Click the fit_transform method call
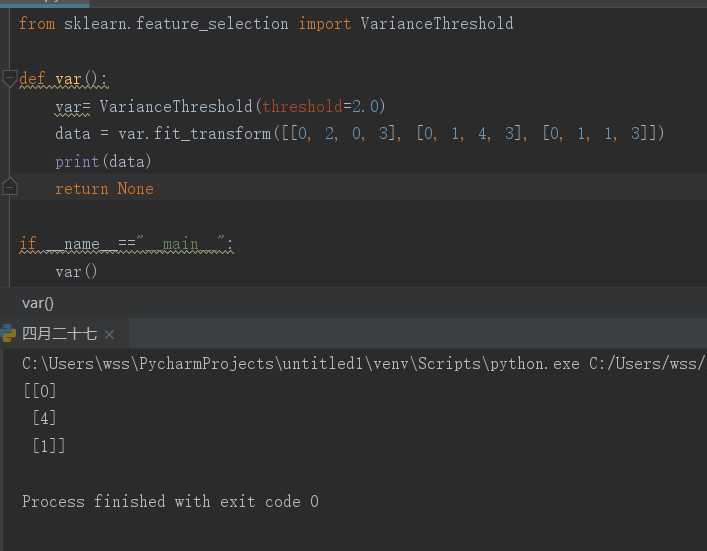The image size is (707, 551). (212, 134)
